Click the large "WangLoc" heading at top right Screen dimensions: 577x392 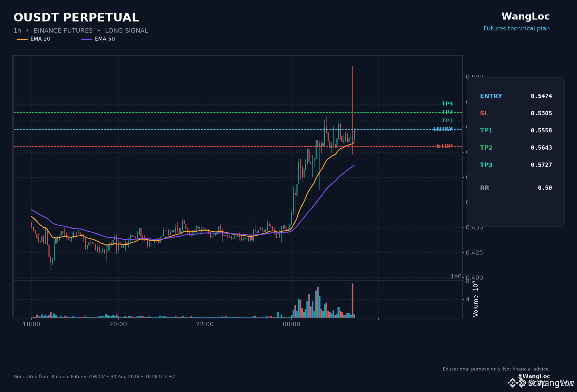[526, 17]
